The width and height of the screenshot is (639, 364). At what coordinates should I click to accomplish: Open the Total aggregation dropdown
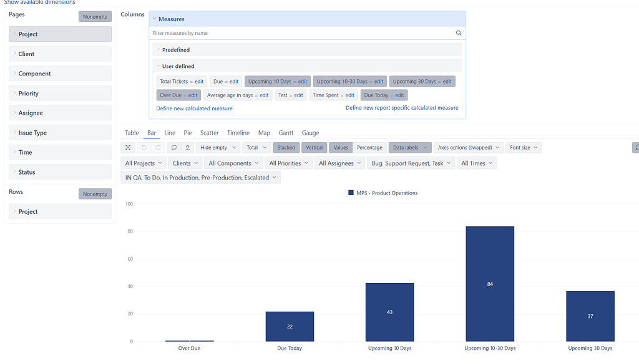click(x=256, y=147)
